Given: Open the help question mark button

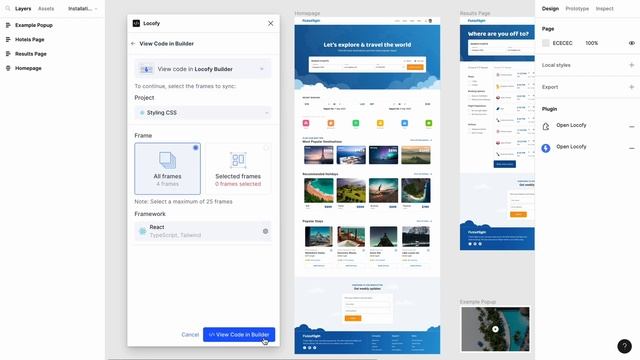Looking at the screenshot, I should coord(624,346).
